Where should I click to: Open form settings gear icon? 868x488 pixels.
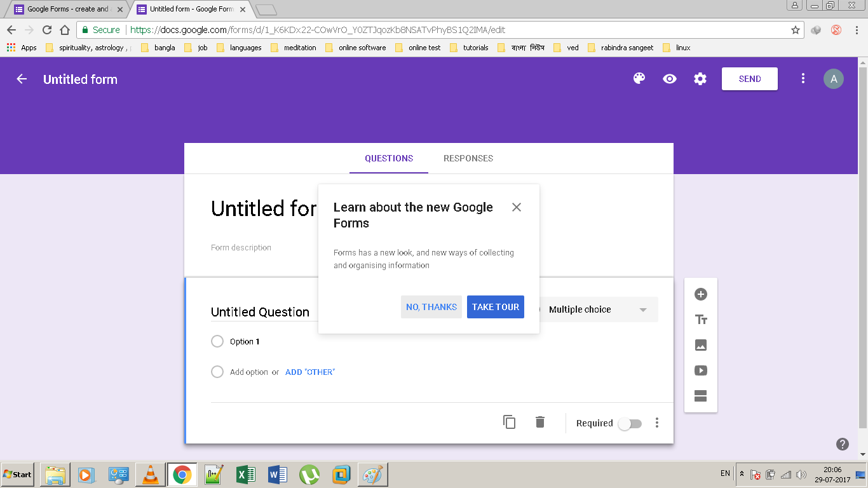click(700, 79)
